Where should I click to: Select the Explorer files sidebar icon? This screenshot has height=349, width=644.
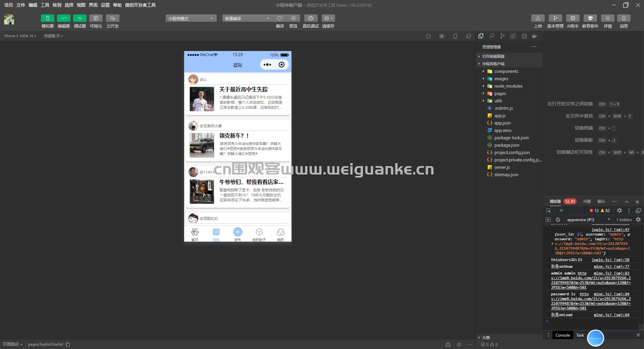481,36
